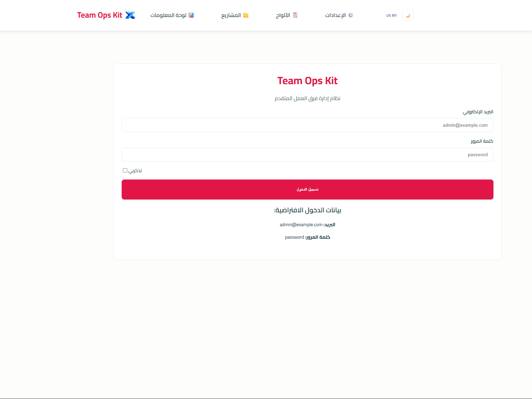The height and width of the screenshot is (399, 532).
Task: Toggle dark mode with the moon button
Action: click(x=408, y=15)
